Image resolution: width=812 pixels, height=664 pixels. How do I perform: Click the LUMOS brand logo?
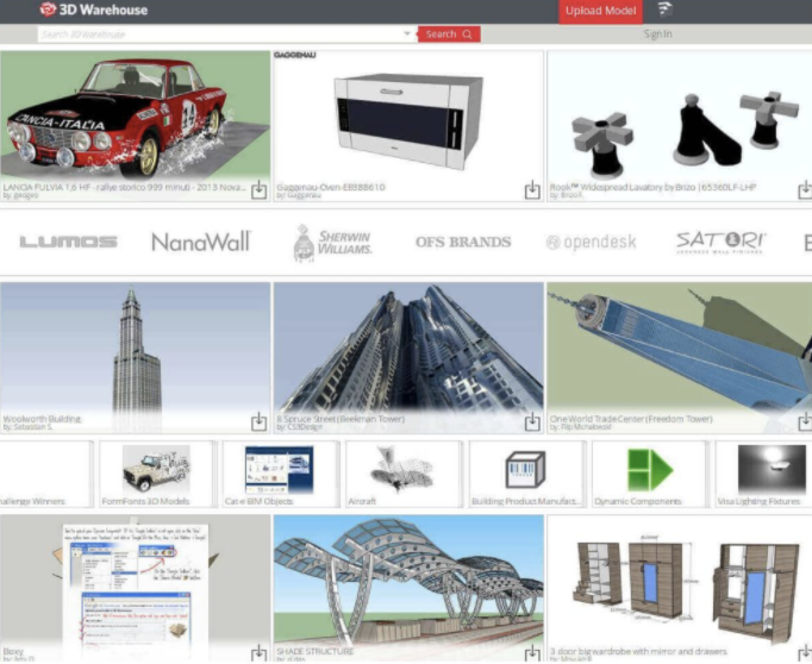[x=68, y=242]
